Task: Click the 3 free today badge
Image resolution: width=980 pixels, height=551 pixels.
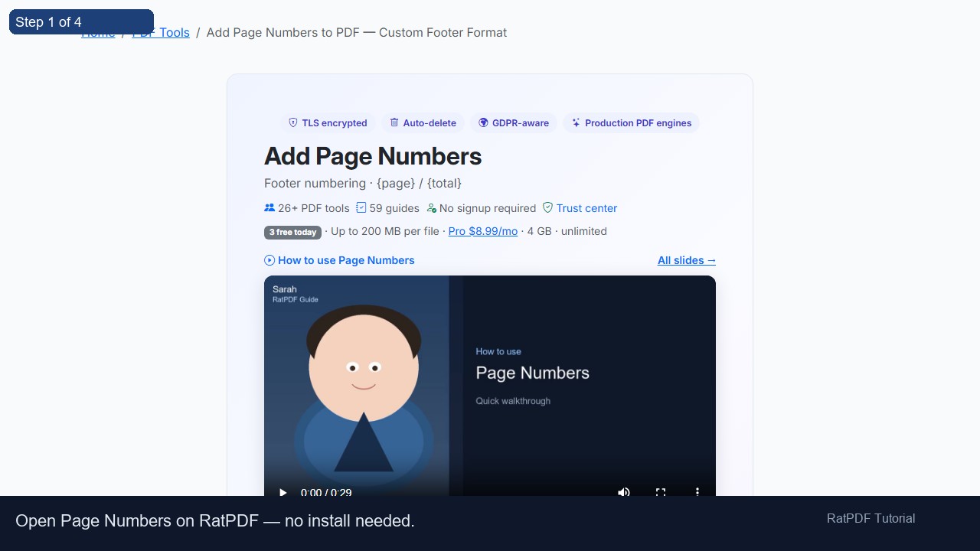Action: coord(292,232)
